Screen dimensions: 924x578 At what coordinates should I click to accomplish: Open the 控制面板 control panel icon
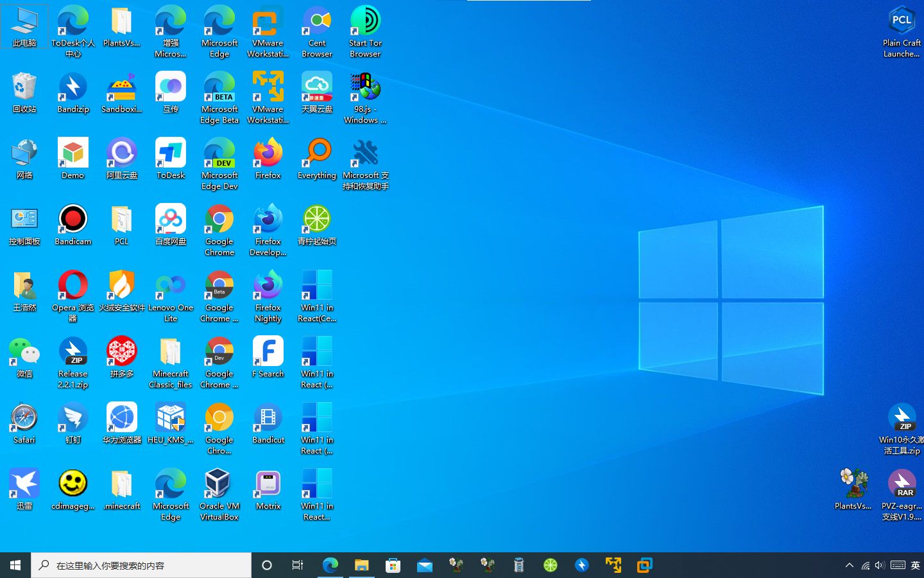pyautogui.click(x=24, y=225)
